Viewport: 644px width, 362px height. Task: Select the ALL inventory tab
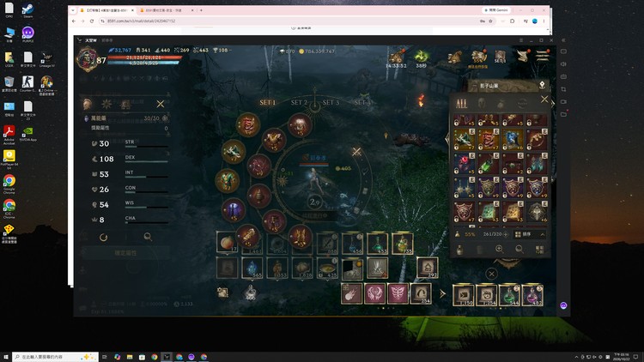[x=462, y=104]
